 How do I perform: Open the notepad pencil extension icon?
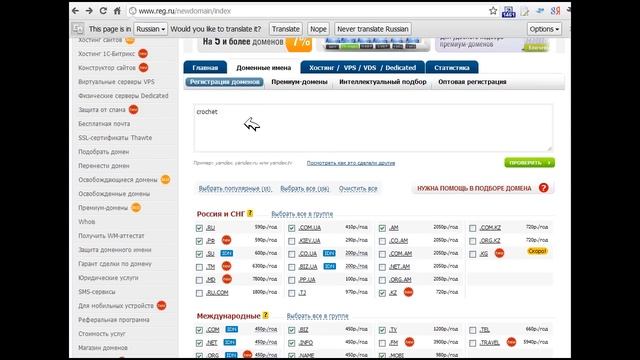click(524, 11)
